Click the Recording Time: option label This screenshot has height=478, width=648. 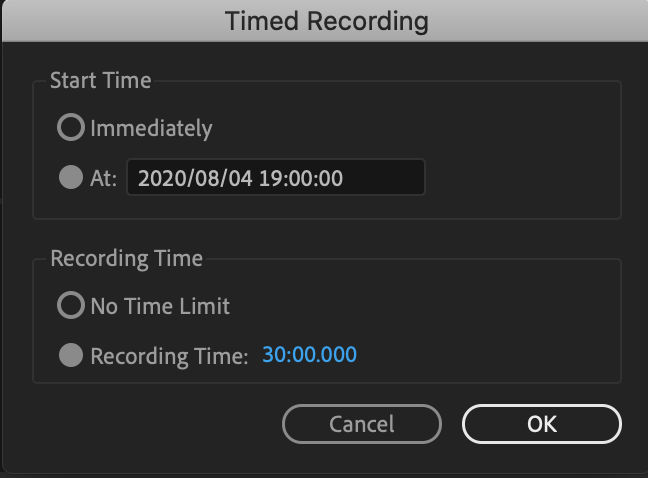(x=169, y=356)
